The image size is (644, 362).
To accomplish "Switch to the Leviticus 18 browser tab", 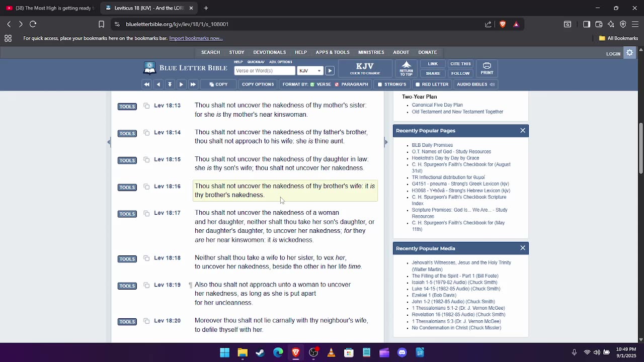I will [x=149, y=8].
